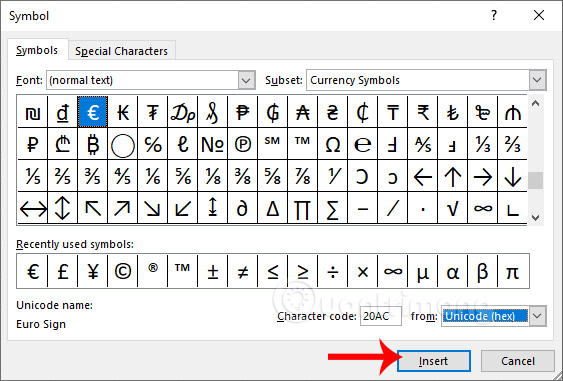Select the Ruble sign

point(32,144)
